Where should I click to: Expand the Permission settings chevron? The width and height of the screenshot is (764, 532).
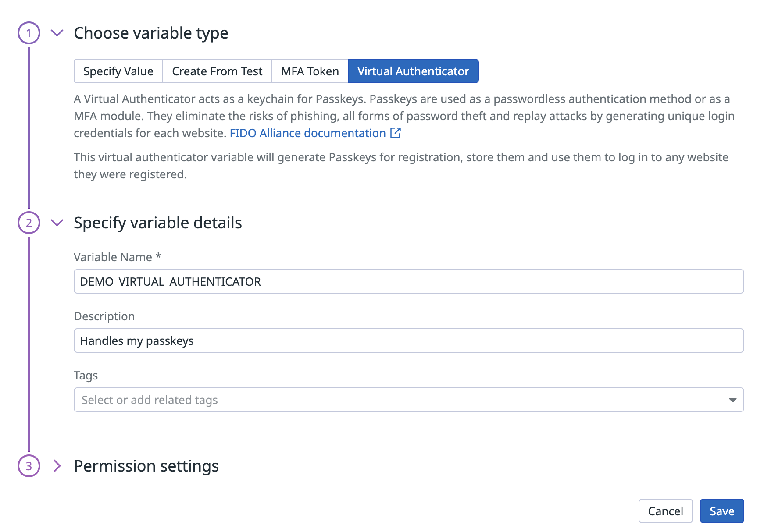[x=57, y=466]
